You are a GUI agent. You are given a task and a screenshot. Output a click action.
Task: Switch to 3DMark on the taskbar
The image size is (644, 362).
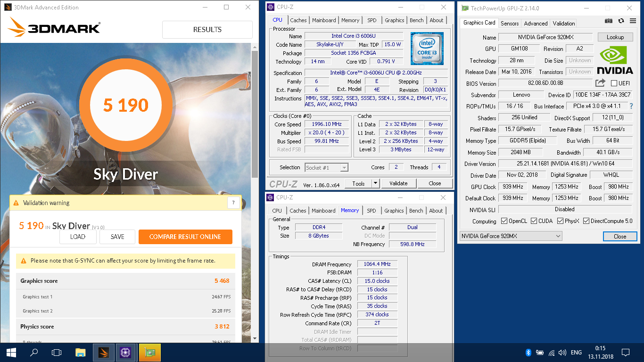[x=103, y=352]
